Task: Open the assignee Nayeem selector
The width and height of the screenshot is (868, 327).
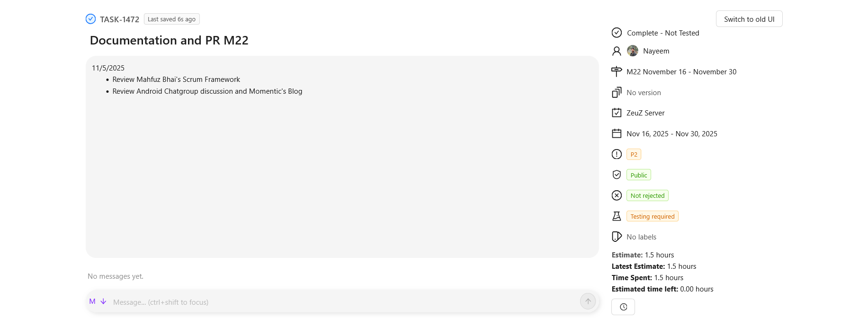Action: [656, 51]
